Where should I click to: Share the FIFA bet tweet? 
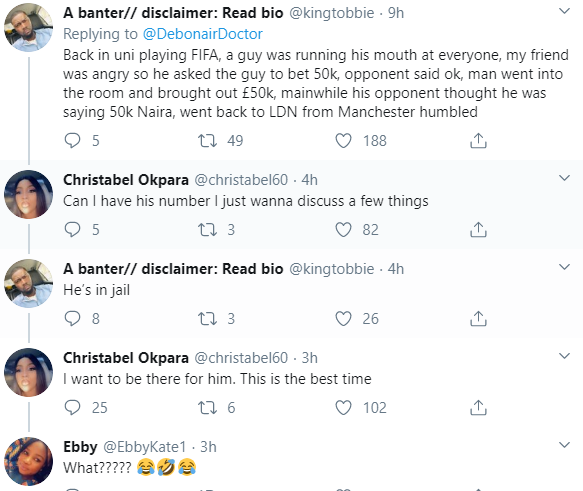[478, 141]
